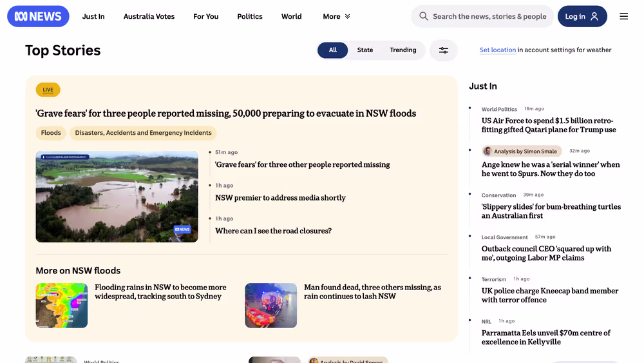Click the Log in button

pos(582,17)
